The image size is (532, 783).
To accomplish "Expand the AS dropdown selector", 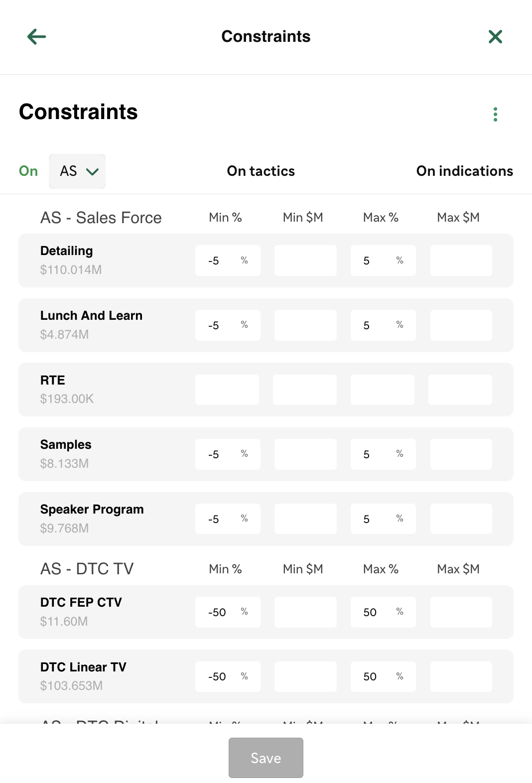I will [x=77, y=171].
